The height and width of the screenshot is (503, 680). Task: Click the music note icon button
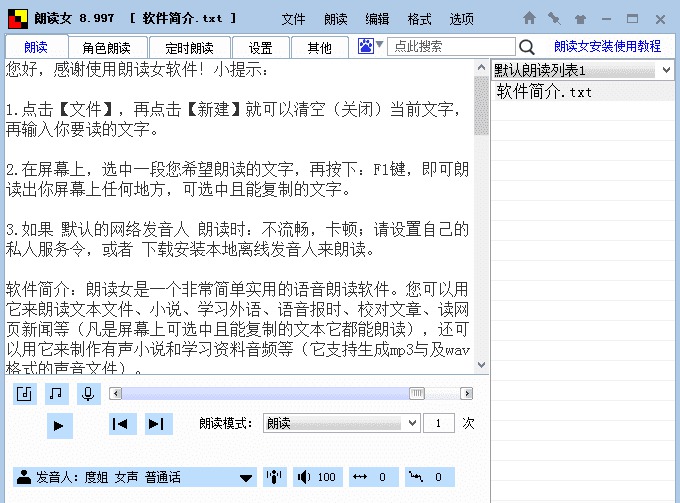(56, 394)
